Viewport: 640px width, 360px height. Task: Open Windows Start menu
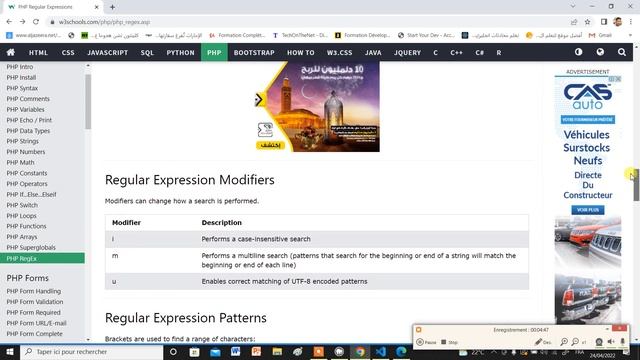tap(10, 352)
